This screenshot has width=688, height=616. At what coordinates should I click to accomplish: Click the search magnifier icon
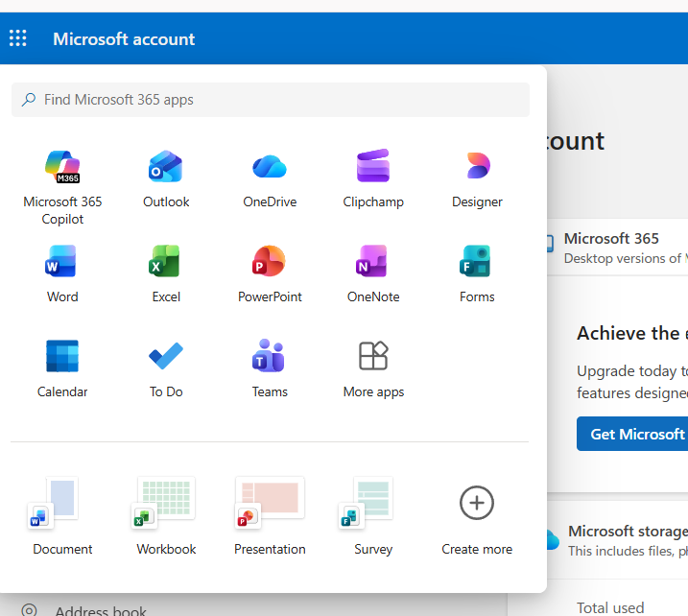29,100
